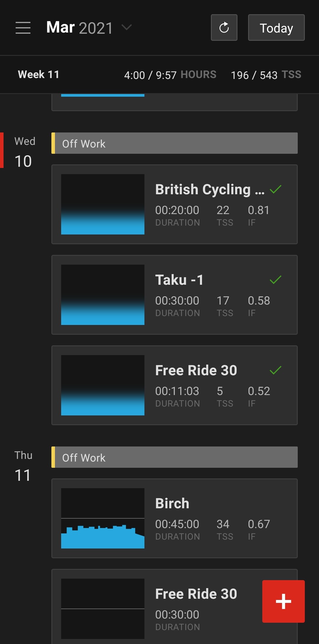Select Wed 10 day label
The height and width of the screenshot is (644, 319).
coord(24,152)
